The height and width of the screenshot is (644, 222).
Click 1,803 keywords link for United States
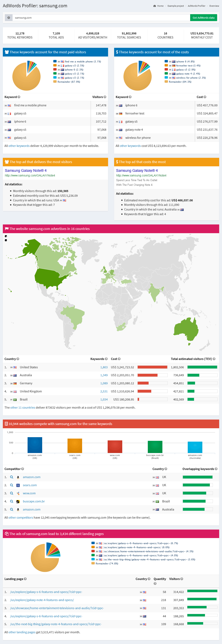104,367
